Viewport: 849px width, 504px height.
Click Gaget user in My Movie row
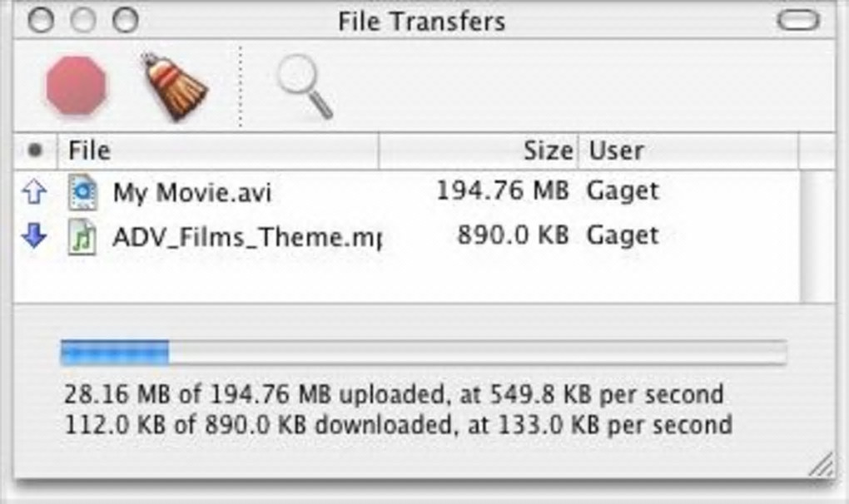[x=623, y=191]
